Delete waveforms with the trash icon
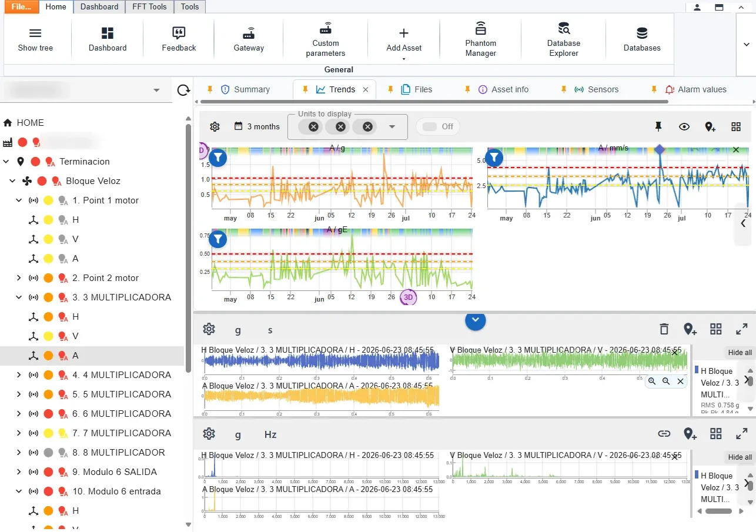 click(x=664, y=329)
